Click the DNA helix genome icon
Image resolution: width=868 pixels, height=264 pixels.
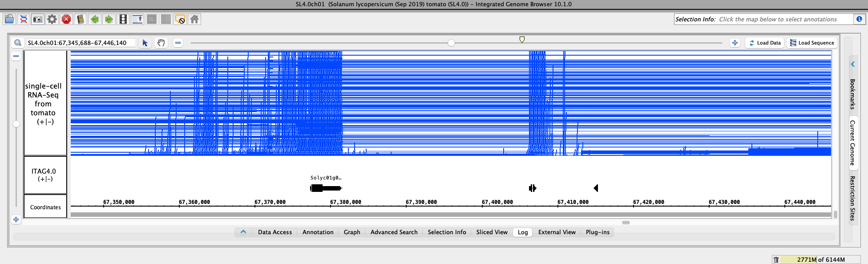(x=24, y=19)
